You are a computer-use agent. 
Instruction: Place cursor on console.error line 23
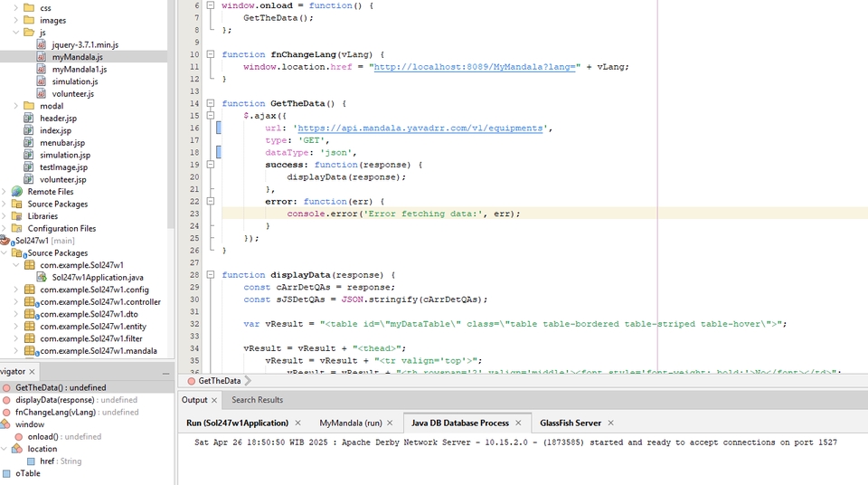pos(403,214)
